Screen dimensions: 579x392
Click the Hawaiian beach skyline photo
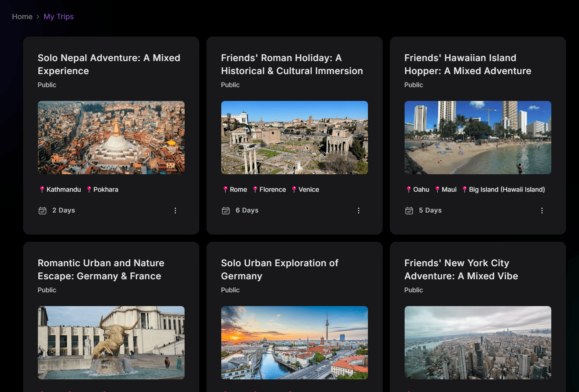[478, 138]
